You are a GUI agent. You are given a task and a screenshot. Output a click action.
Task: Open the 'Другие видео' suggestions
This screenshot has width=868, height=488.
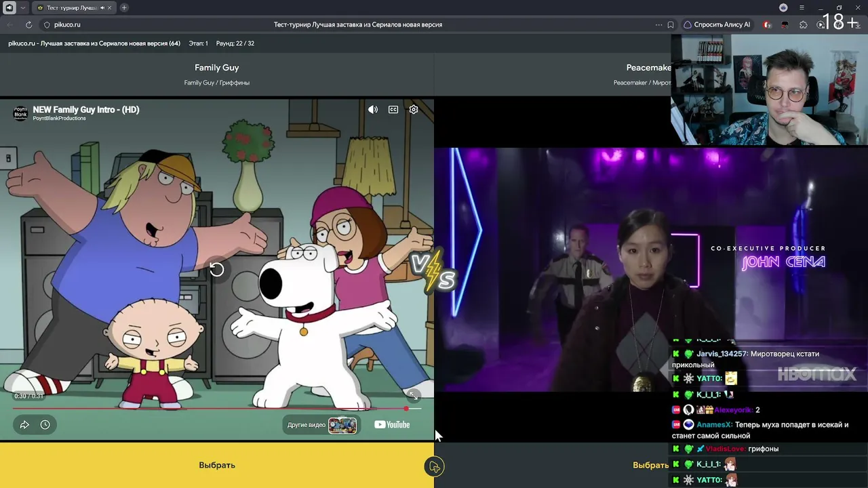click(322, 425)
